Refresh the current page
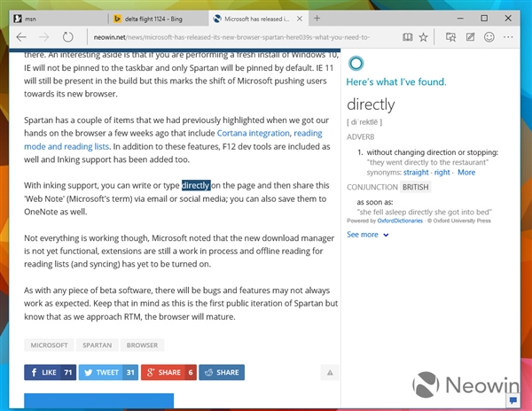This screenshot has height=411, width=532. tap(68, 37)
